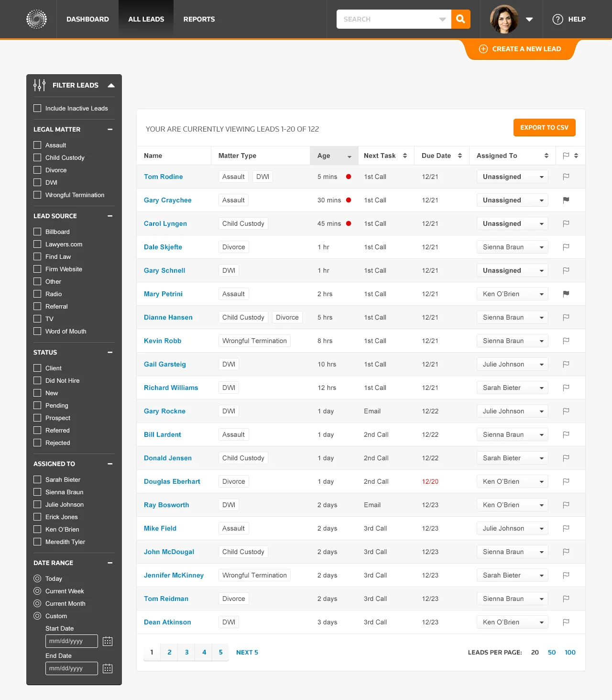Screen dimensions: 612x700
Task: Open the Start Date calendar picker
Action: (108, 641)
